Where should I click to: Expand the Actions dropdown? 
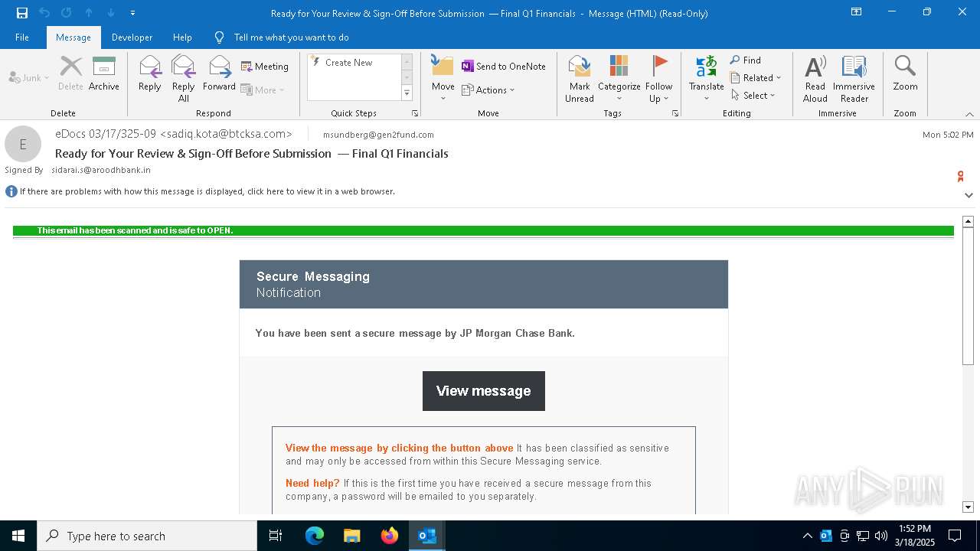488,90
